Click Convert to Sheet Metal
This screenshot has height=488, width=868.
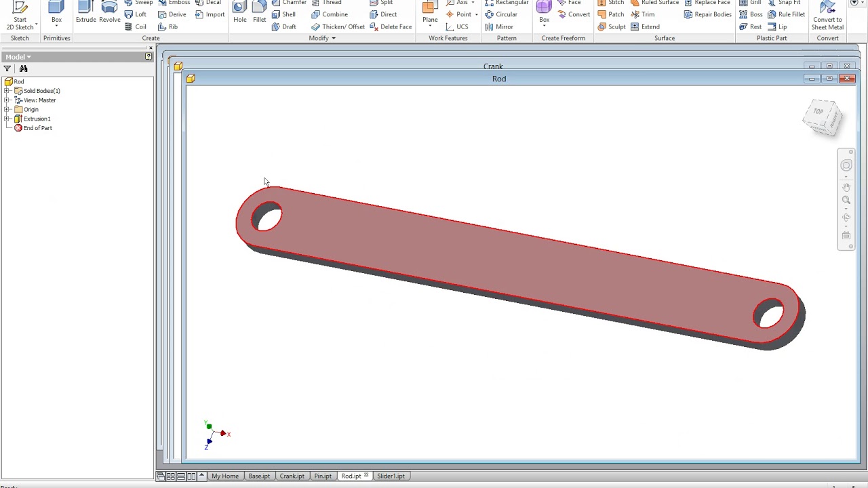[x=827, y=15]
